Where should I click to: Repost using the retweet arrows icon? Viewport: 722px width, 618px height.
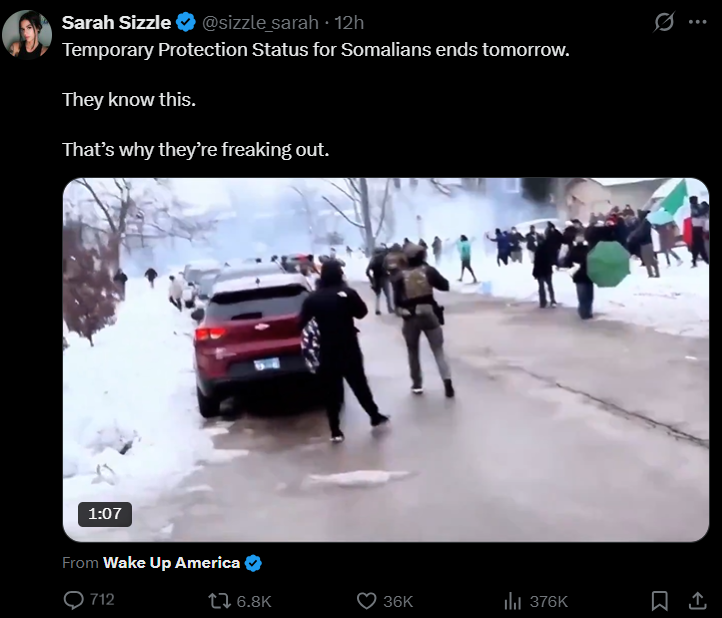tap(218, 601)
